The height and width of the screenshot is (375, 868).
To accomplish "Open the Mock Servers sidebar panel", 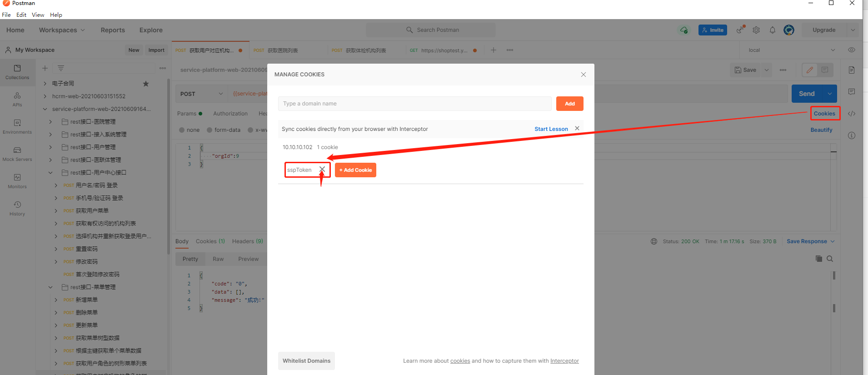I will click(17, 154).
